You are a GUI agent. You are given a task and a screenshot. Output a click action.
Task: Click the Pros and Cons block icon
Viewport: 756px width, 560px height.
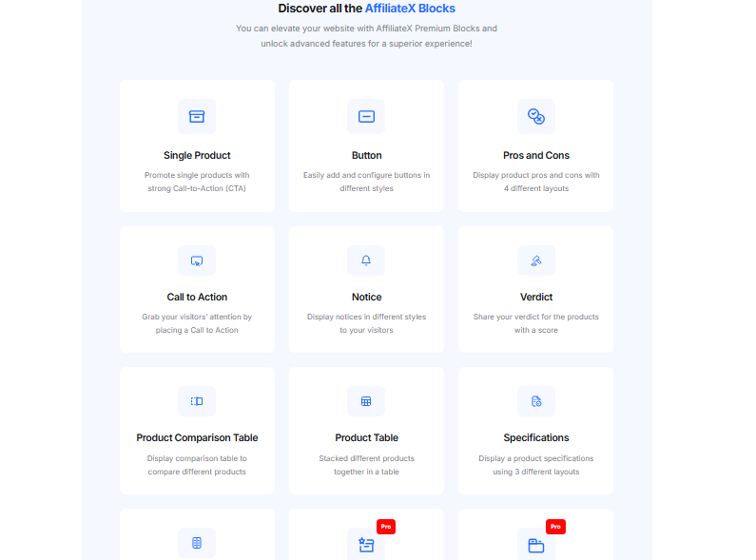click(536, 117)
